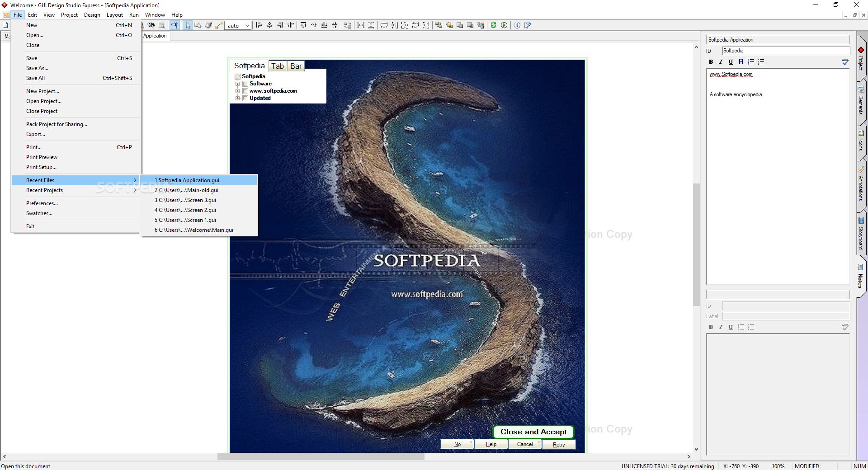Apply Underline in Softpedia Application notes editor
This screenshot has height=470, width=868.
(x=731, y=62)
